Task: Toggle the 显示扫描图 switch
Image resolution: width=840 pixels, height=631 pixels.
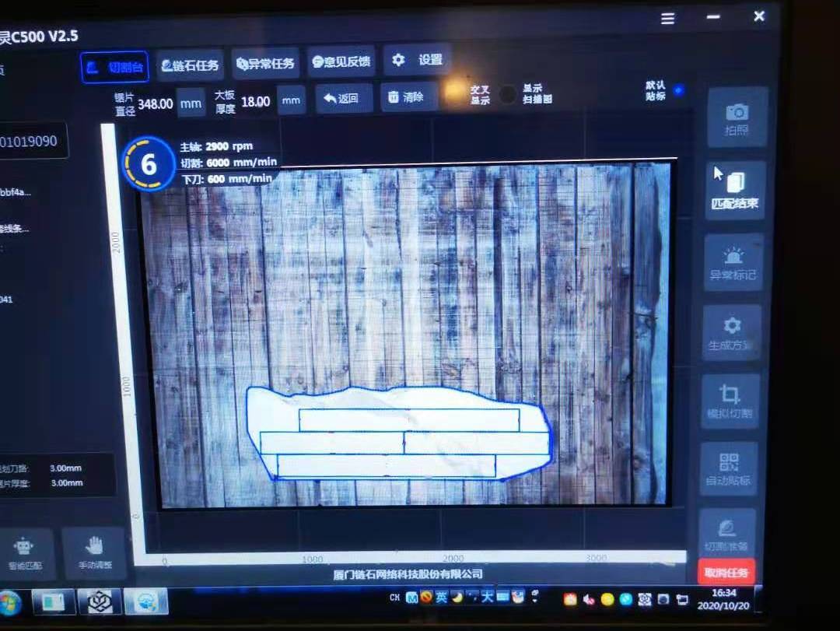Action: point(508,95)
